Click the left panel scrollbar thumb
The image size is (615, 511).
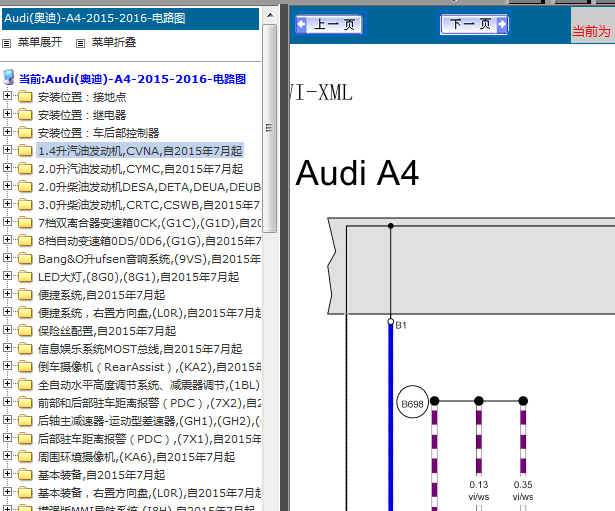tap(270, 128)
